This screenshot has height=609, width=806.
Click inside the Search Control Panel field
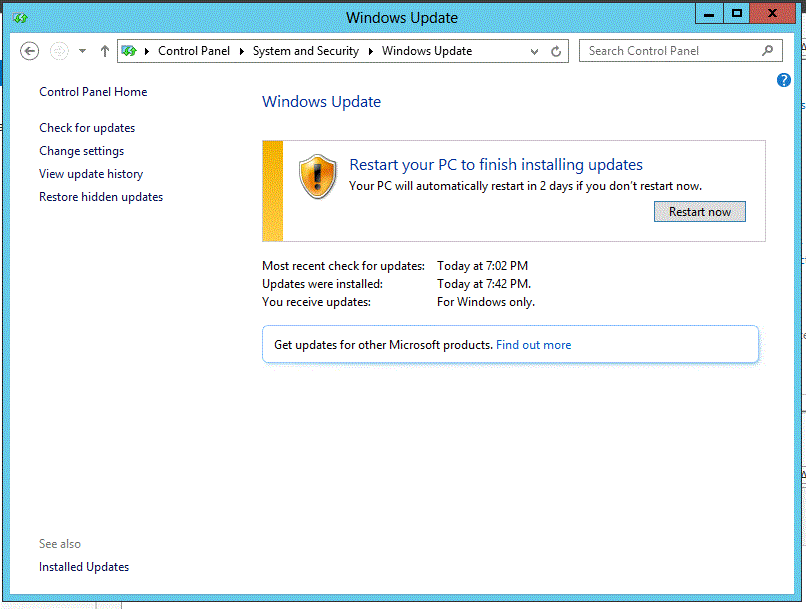coord(660,50)
